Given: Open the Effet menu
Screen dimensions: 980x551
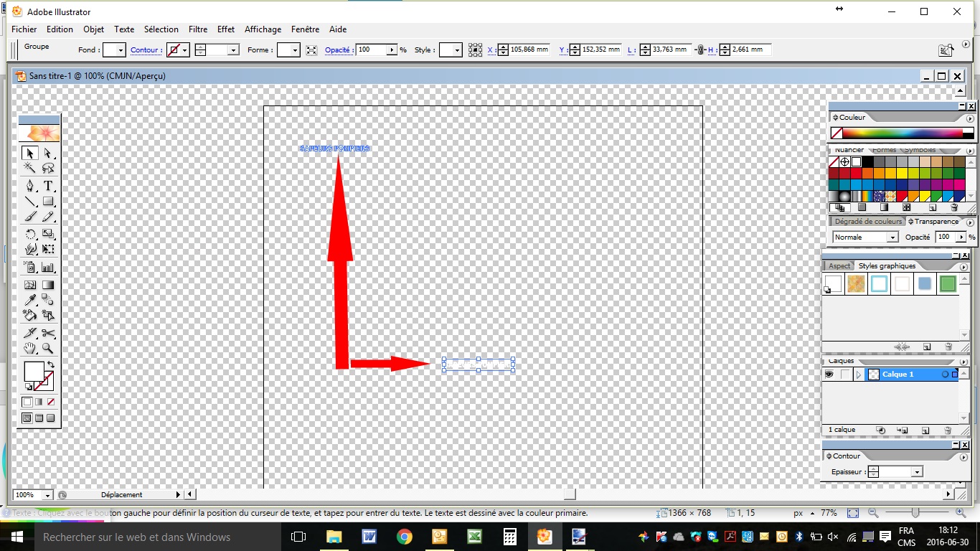Looking at the screenshot, I should 226,29.
